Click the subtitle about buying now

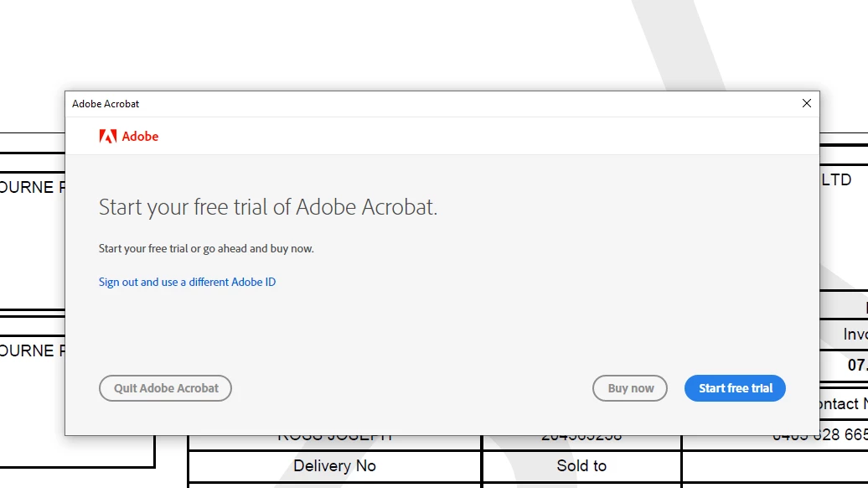click(x=206, y=248)
